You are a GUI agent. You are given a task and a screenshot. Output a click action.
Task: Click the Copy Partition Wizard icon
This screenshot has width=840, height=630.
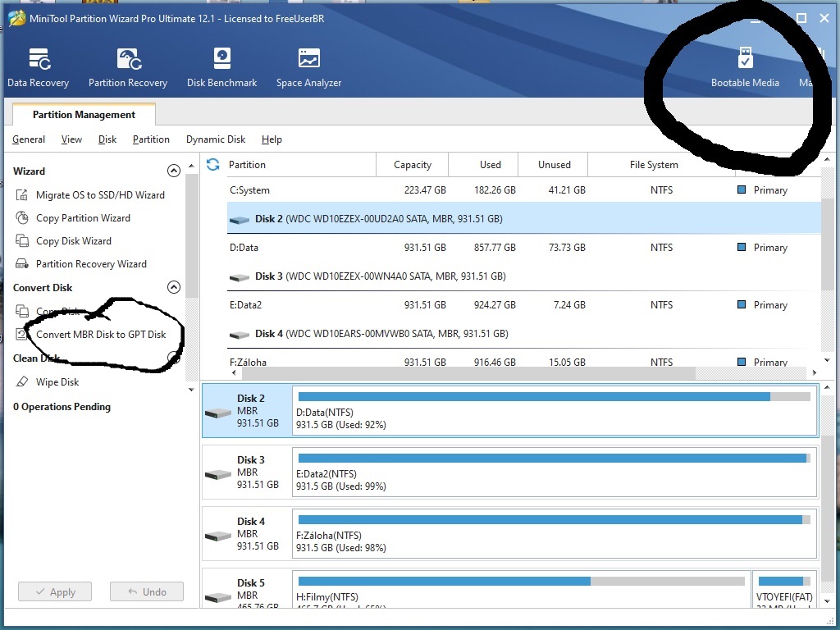click(22, 217)
